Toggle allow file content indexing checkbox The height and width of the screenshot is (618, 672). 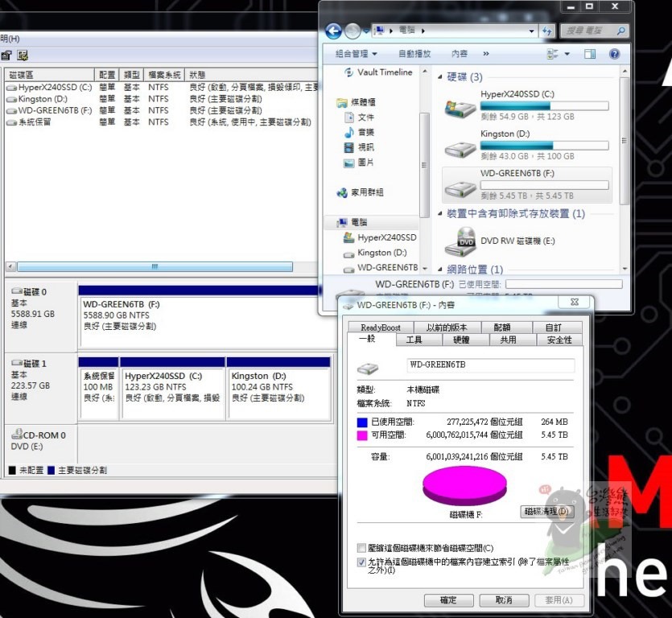(361, 562)
